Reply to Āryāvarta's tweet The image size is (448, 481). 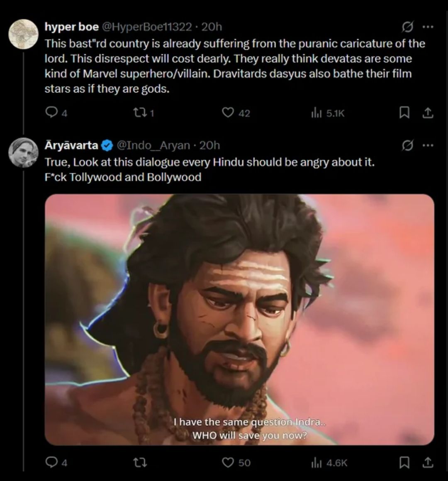[x=51, y=462]
